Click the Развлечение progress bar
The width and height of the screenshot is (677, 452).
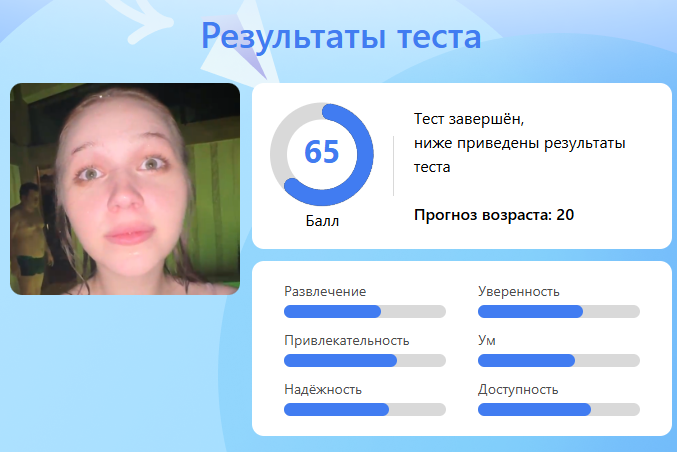click(365, 311)
